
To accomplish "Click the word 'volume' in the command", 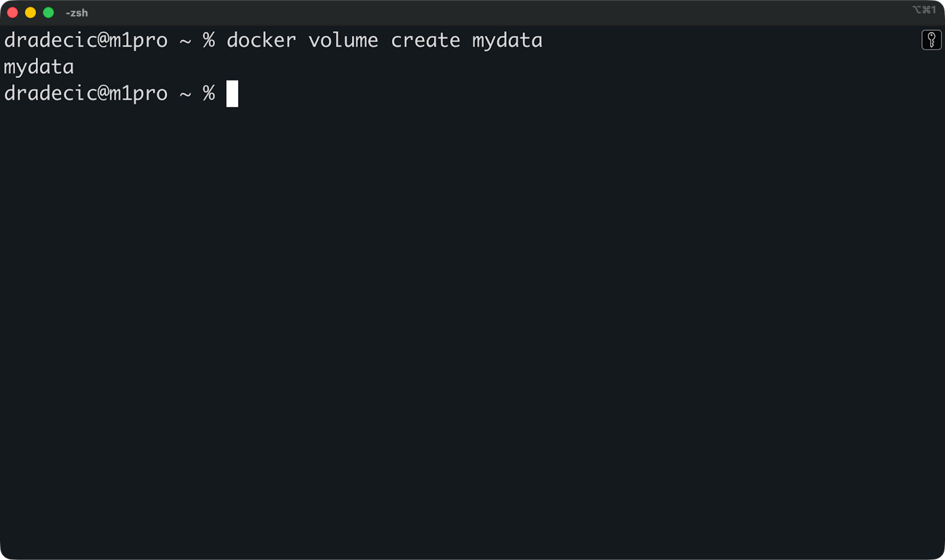I will click(343, 40).
